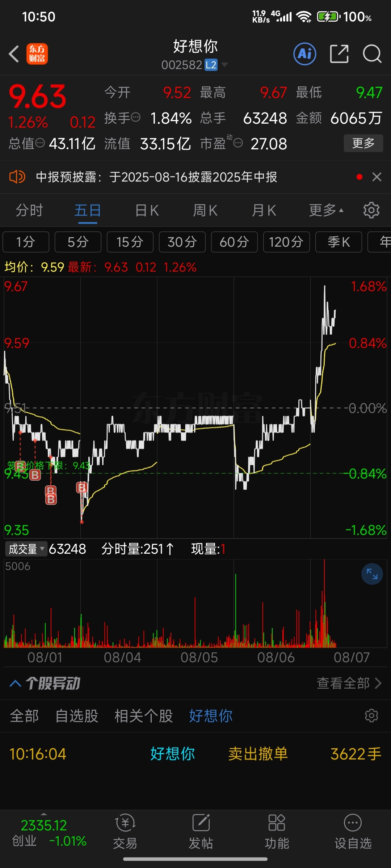This screenshot has height=868, width=391.
Task: Share the stock page via export icon
Action: tap(339, 54)
